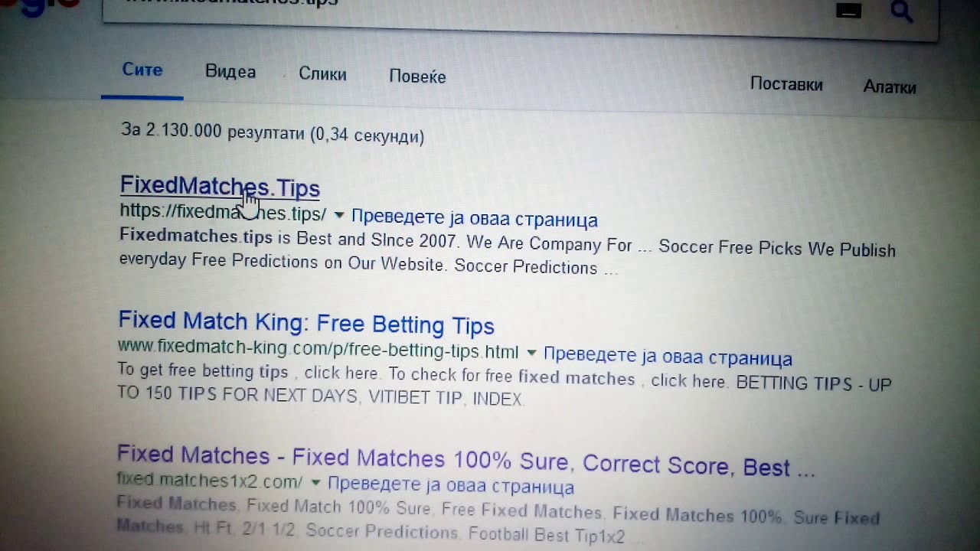Open Fixed Match King: Free Betting Tips
The width and height of the screenshot is (980, 551).
point(306,322)
